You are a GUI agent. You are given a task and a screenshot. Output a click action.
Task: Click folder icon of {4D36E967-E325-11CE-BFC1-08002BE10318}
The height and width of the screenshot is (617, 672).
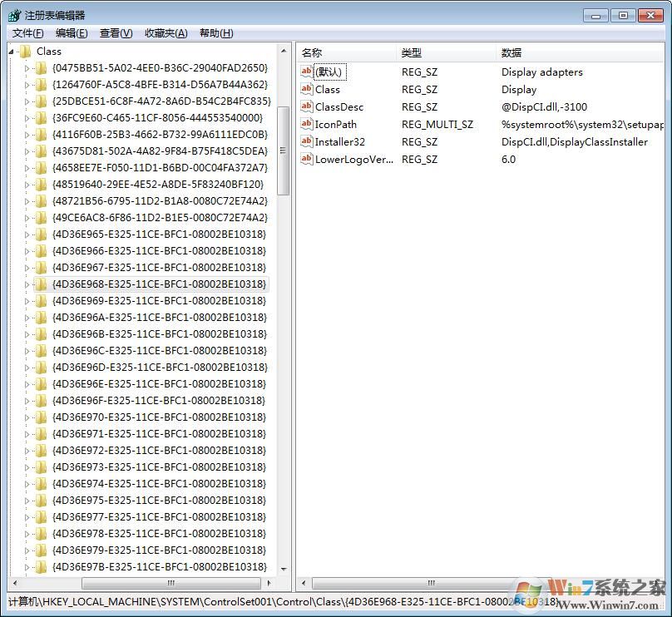41,268
